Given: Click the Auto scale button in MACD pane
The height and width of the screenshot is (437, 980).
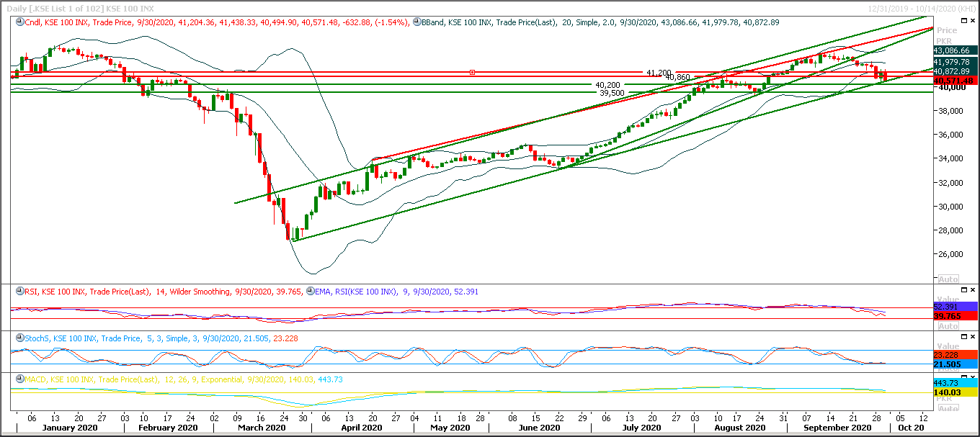Looking at the screenshot, I should pyautogui.click(x=948, y=409).
